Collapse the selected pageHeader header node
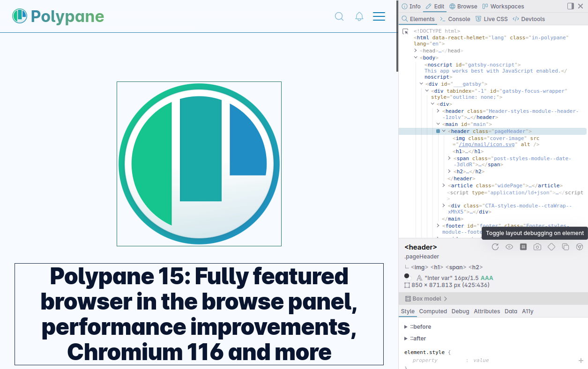Image resolution: width=588 pixels, height=369 pixels. (x=444, y=131)
